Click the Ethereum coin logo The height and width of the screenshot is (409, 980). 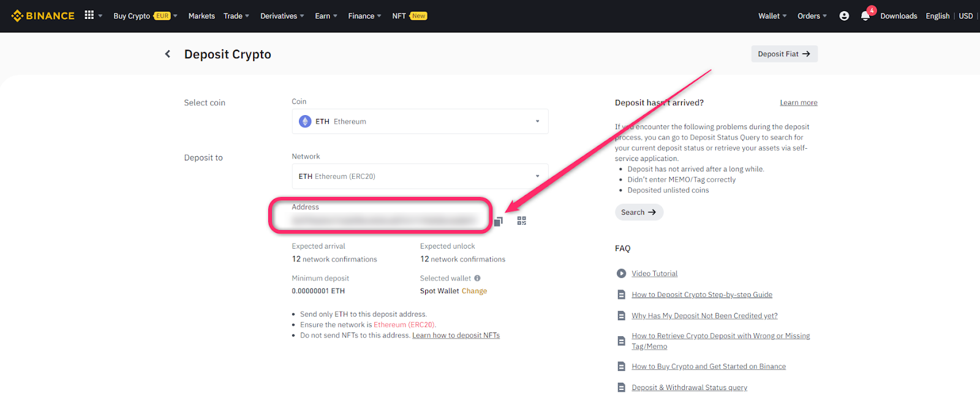(x=305, y=121)
